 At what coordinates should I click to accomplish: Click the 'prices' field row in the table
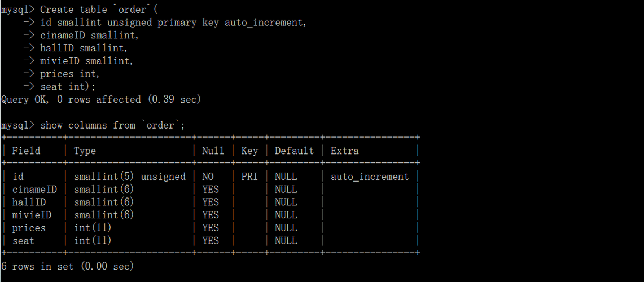[x=211, y=228]
